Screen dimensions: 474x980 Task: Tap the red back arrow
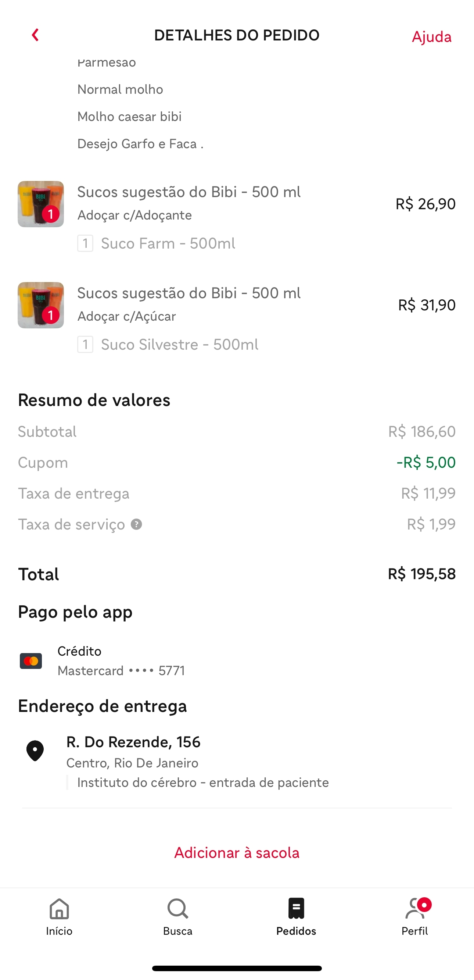[35, 35]
